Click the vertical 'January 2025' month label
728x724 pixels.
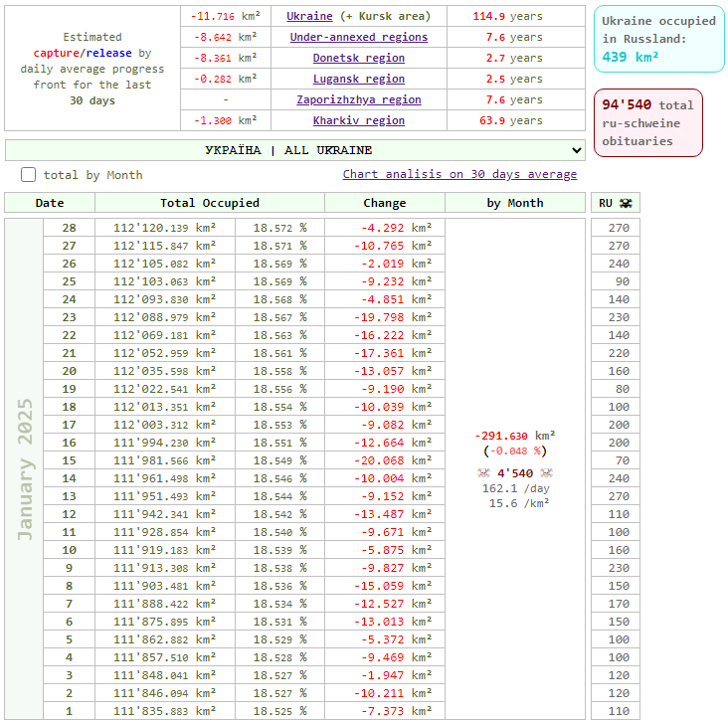point(25,469)
